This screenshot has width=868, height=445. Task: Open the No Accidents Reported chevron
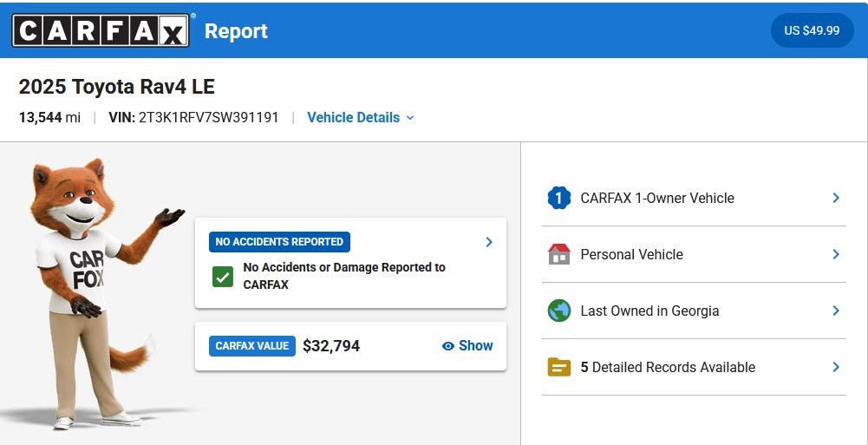(x=489, y=242)
